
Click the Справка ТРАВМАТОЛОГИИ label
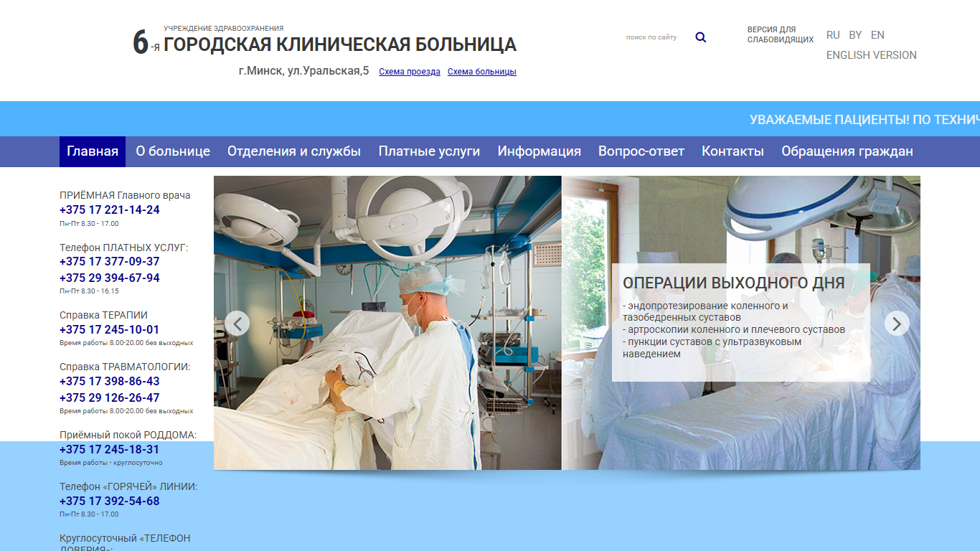tap(125, 367)
